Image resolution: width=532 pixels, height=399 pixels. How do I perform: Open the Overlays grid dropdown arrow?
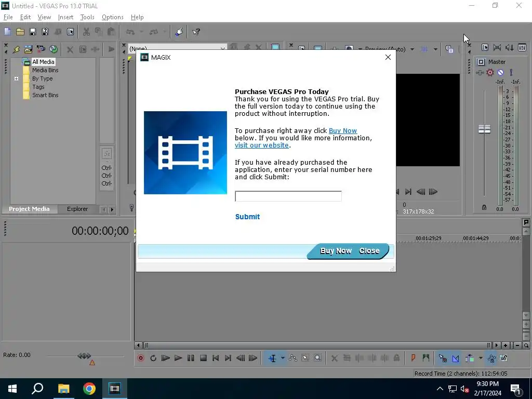click(435, 49)
